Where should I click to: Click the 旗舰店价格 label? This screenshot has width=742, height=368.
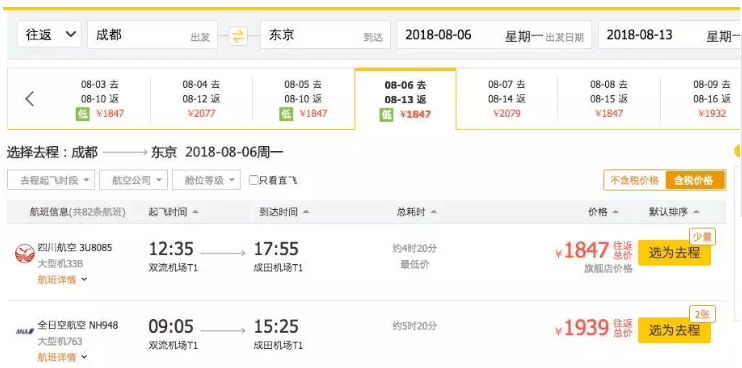click(609, 269)
